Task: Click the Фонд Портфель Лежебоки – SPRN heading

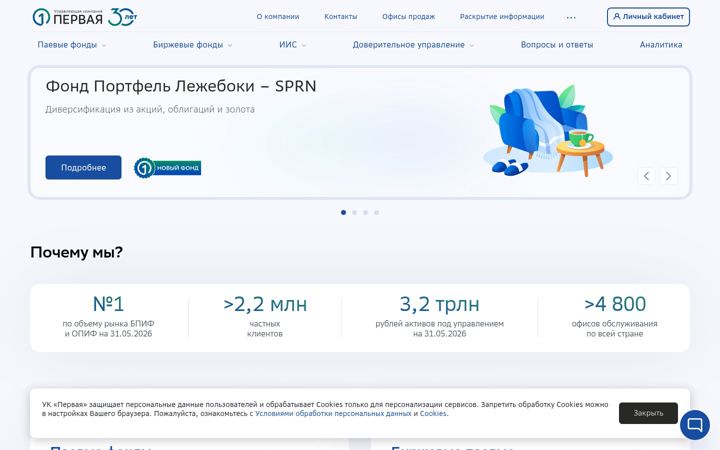Action: (181, 86)
